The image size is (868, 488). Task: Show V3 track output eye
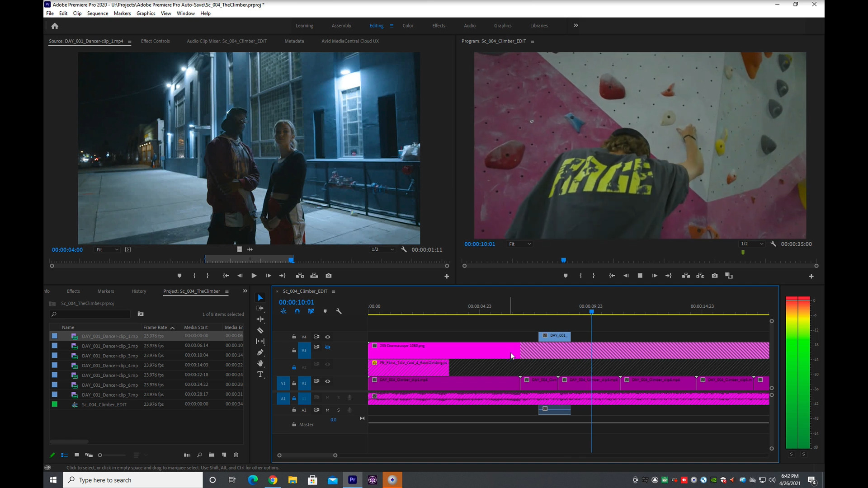[x=328, y=347]
